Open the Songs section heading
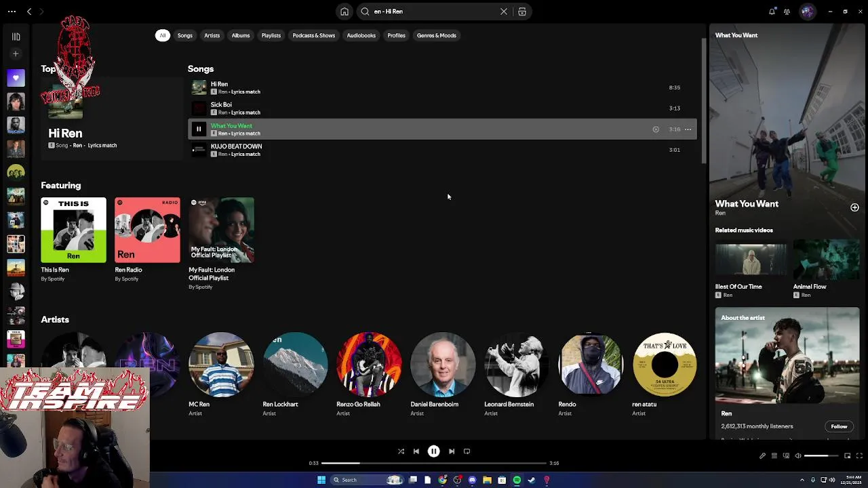Image resolution: width=868 pixels, height=488 pixels. coord(201,68)
